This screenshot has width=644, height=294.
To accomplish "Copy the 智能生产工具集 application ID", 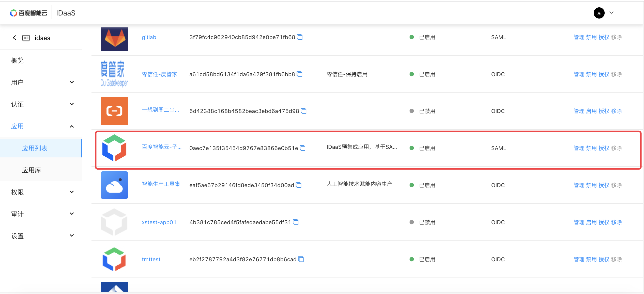I will [x=299, y=185].
